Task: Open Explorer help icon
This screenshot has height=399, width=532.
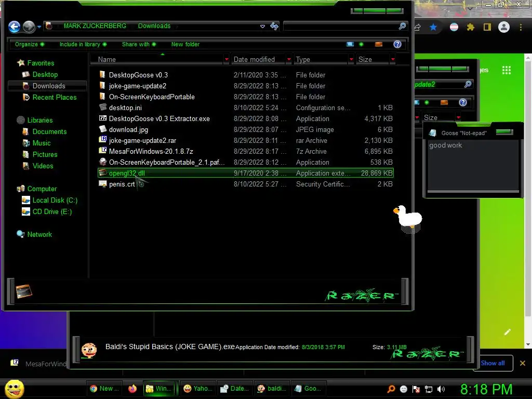Action: pyautogui.click(x=397, y=44)
